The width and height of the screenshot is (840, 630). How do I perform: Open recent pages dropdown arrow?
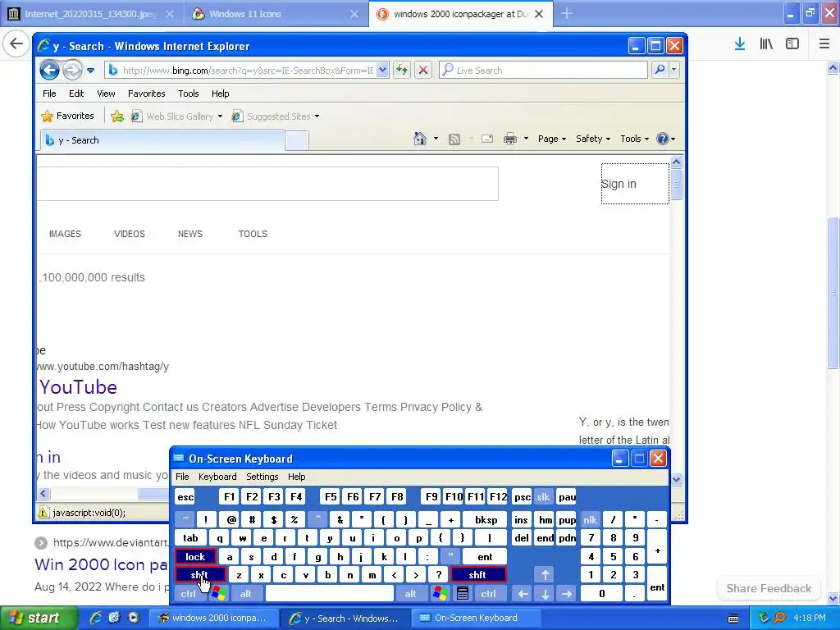coord(90,71)
